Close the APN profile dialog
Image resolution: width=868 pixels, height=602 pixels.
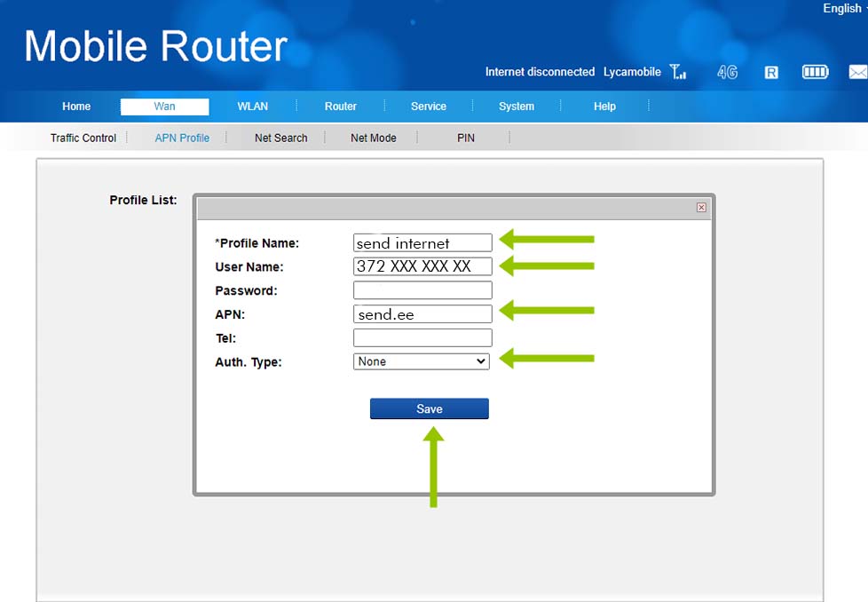click(x=701, y=207)
